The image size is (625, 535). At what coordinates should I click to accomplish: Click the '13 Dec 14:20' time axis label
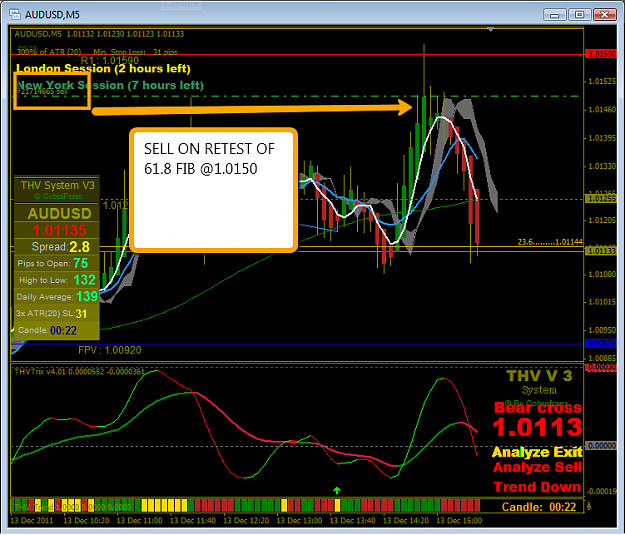(406, 521)
